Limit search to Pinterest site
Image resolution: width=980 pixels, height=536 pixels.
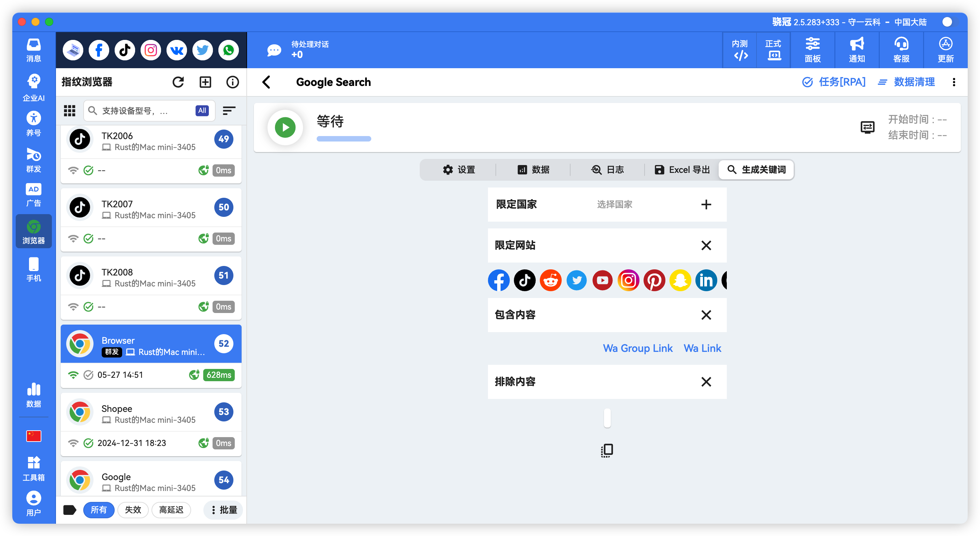pos(654,281)
